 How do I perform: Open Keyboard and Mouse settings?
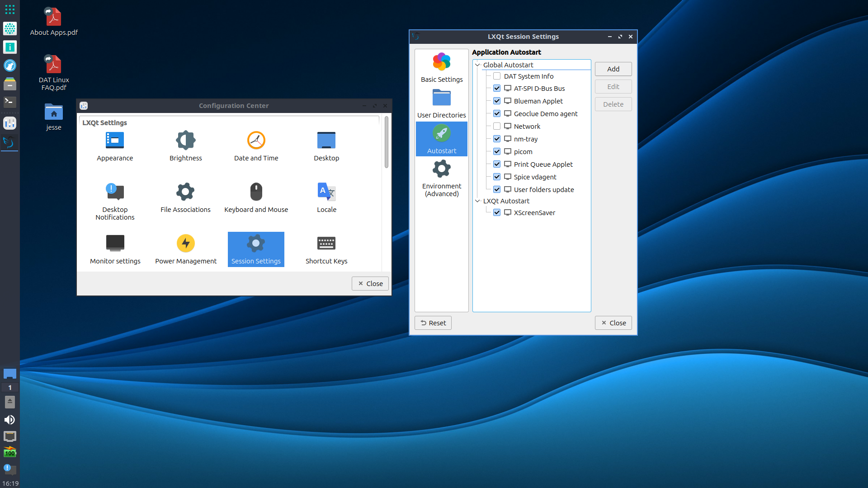click(256, 198)
